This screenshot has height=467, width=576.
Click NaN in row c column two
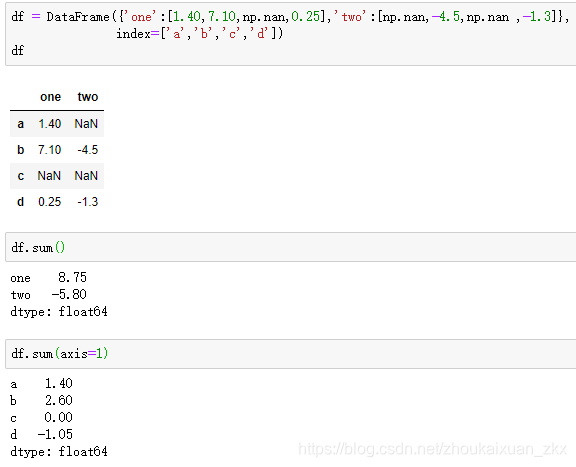point(86,176)
